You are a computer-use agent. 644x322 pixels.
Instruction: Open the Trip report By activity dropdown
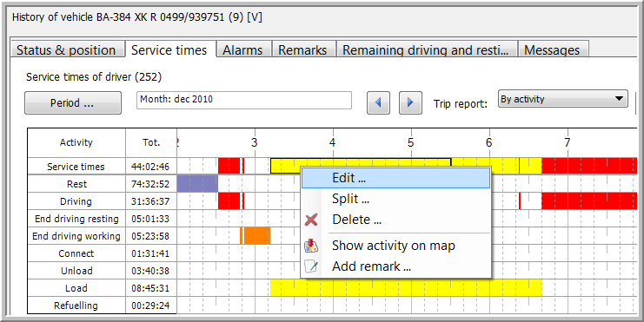pyautogui.click(x=563, y=99)
